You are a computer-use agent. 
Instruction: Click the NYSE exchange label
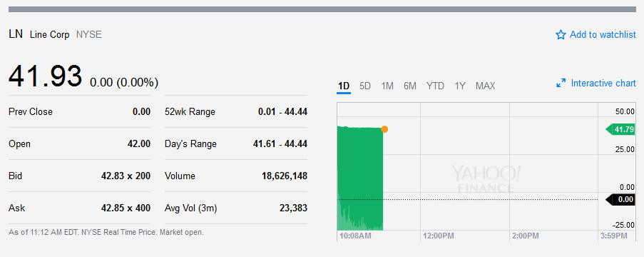tap(88, 35)
